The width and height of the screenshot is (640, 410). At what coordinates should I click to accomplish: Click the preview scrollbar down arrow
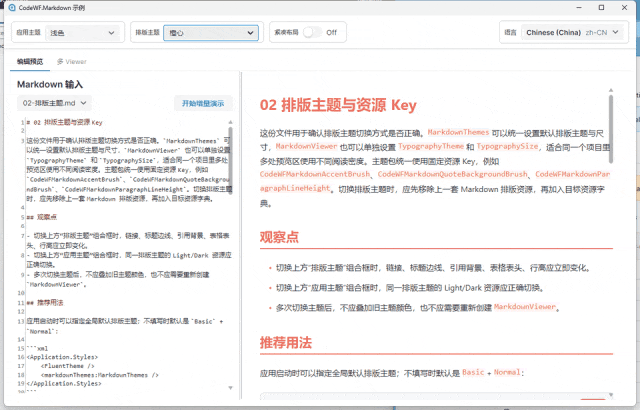click(x=611, y=394)
